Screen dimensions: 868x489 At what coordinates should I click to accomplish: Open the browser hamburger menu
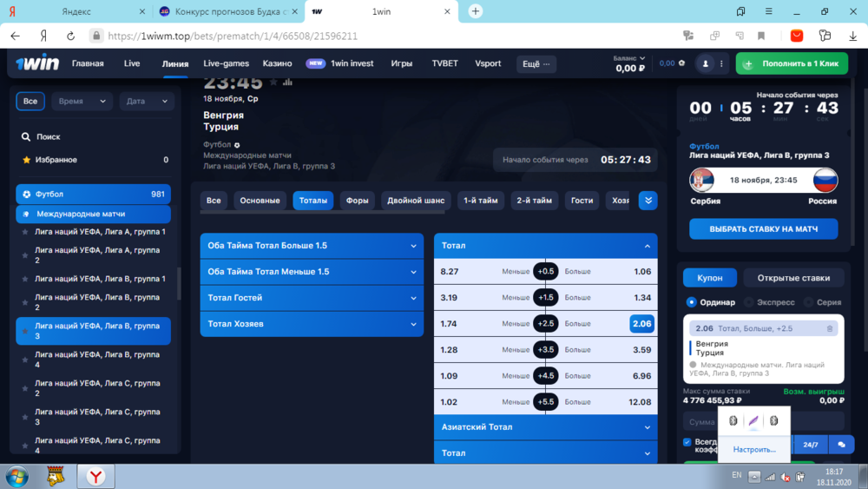tap(768, 11)
